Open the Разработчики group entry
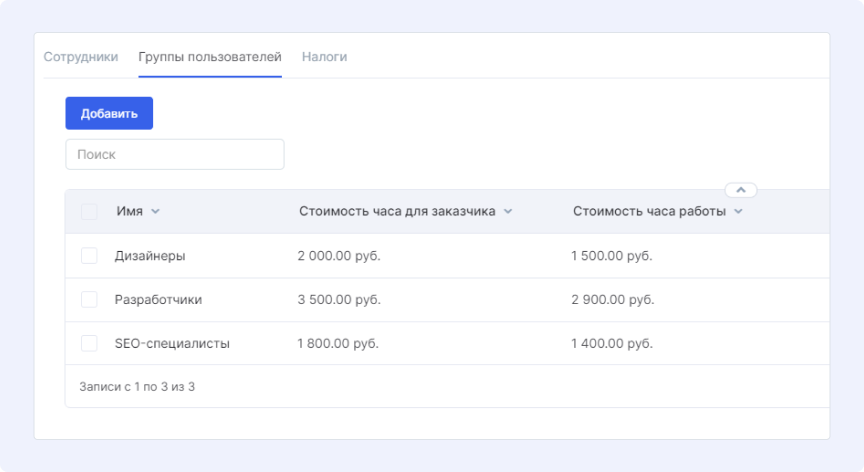The width and height of the screenshot is (864, 472). click(x=158, y=300)
